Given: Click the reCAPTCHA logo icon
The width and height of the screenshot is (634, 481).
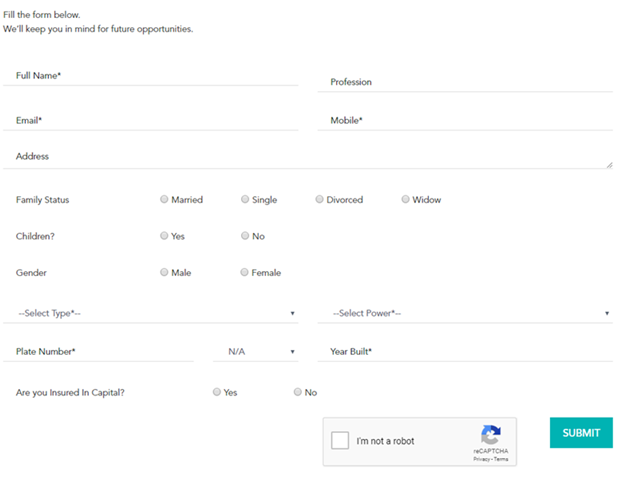Looking at the screenshot, I should 491,435.
